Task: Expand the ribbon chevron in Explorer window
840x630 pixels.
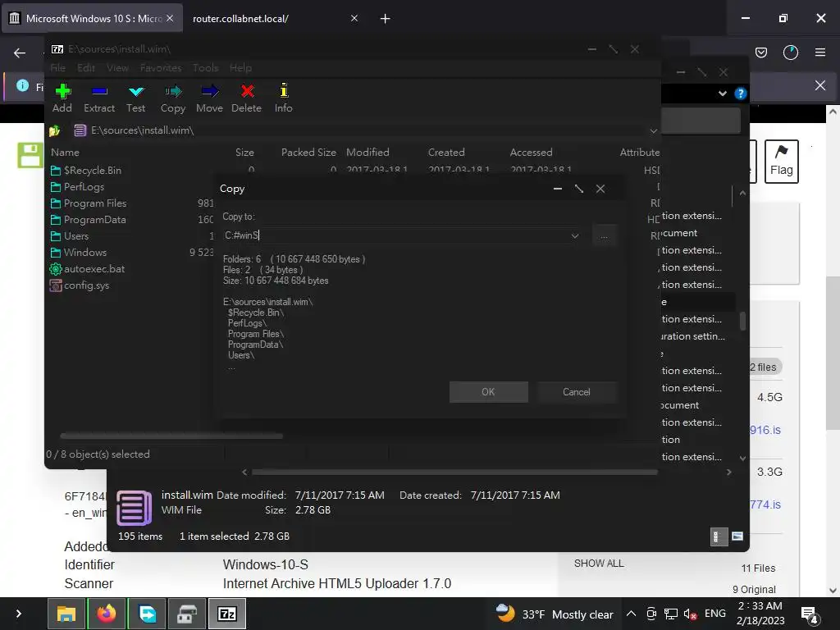Action: [722, 94]
